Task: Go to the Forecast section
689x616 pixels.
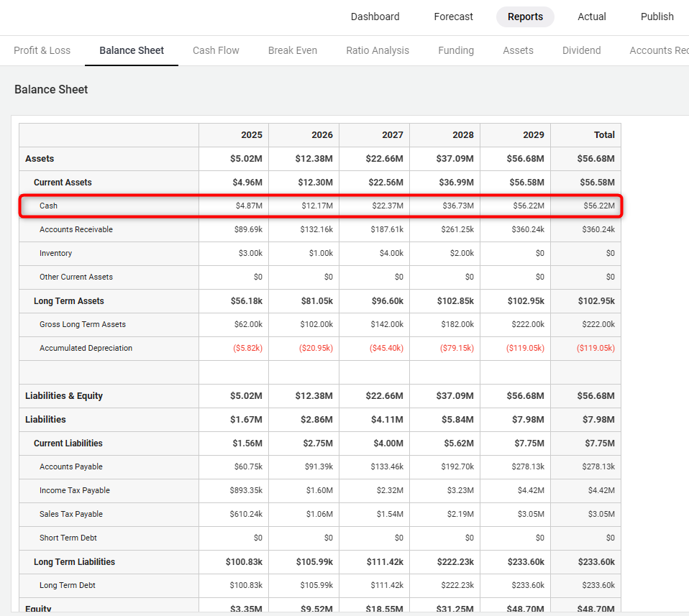Action: pyautogui.click(x=453, y=17)
